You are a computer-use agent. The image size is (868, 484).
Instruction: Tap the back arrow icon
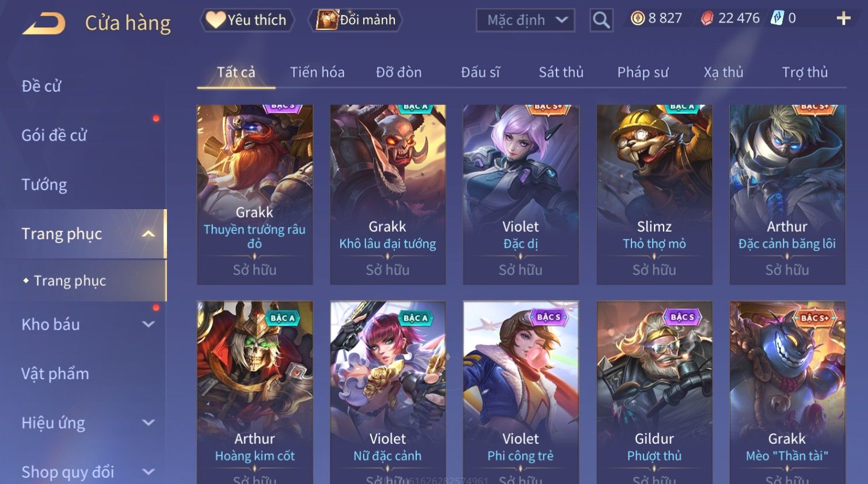pyautogui.click(x=44, y=24)
